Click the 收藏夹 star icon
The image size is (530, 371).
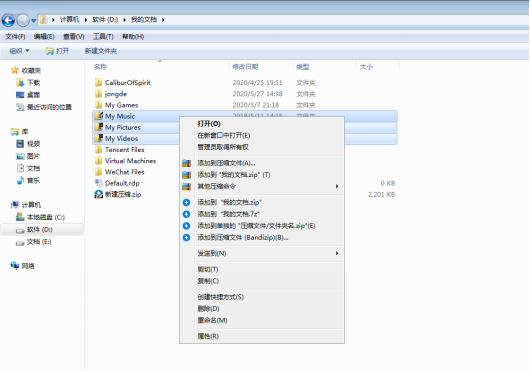point(15,70)
